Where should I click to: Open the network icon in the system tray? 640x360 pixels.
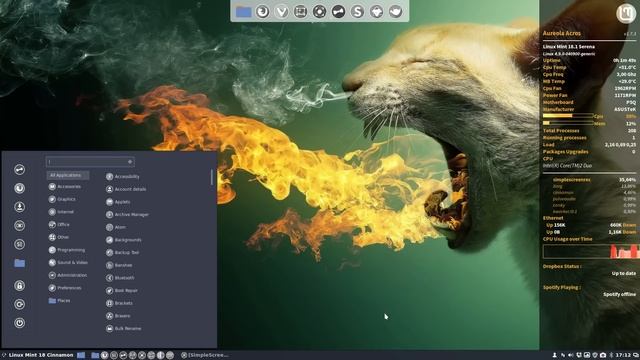tap(563, 355)
